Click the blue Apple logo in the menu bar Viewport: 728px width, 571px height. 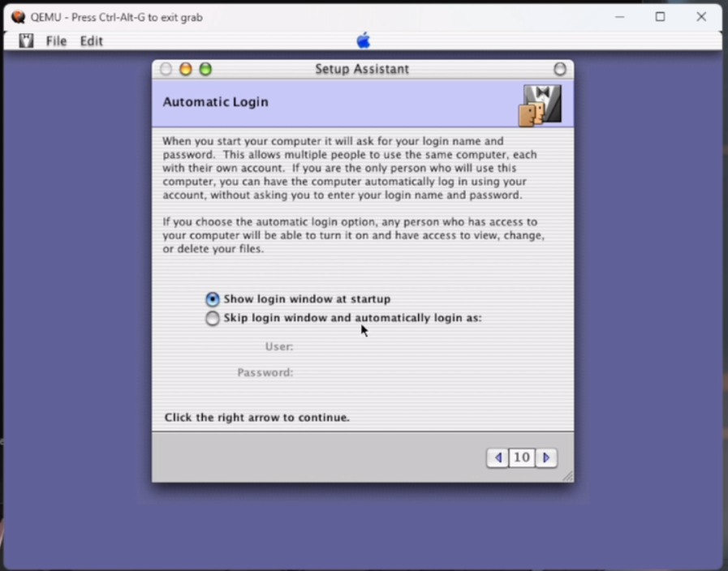point(363,41)
